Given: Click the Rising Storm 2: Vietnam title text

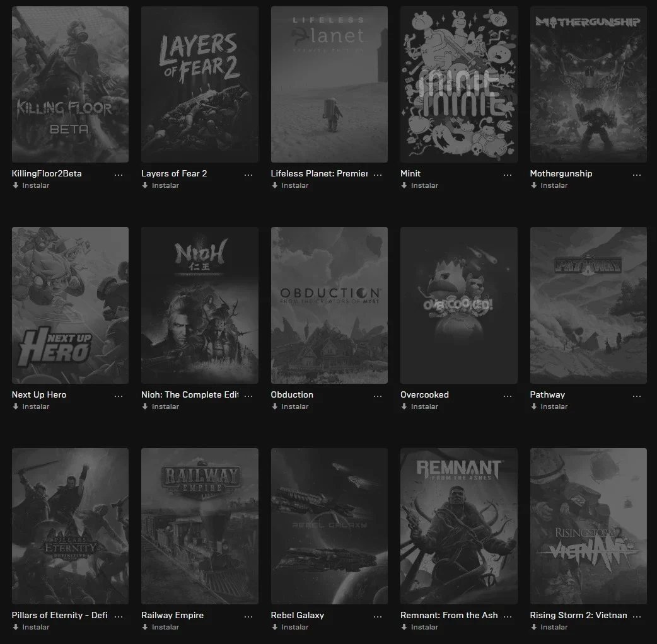Looking at the screenshot, I should point(578,615).
